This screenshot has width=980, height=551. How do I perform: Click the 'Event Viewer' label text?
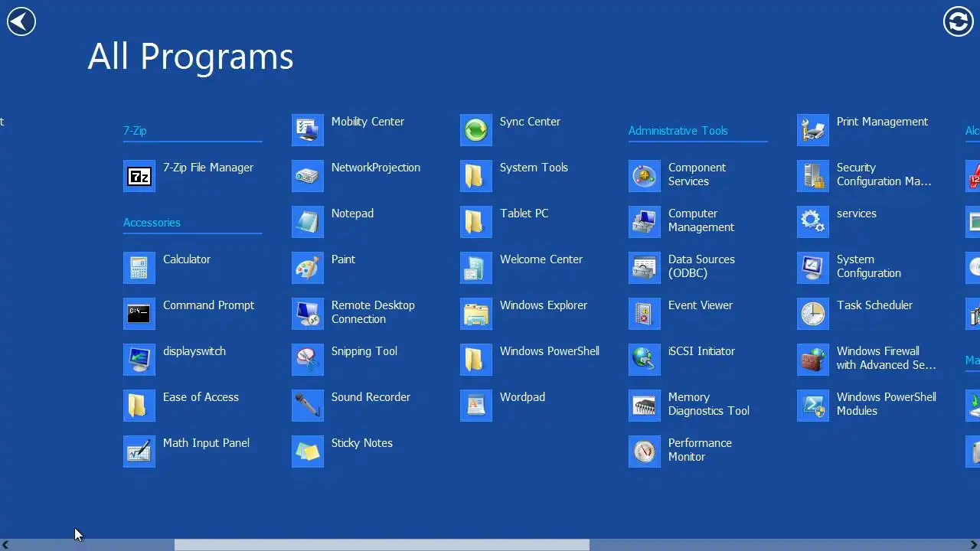(x=701, y=305)
